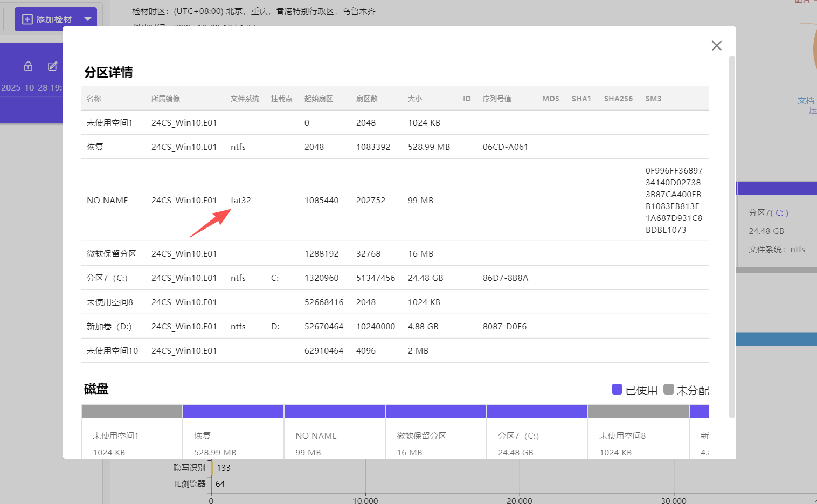The width and height of the screenshot is (817, 504).
Task: Click serial number 06CD-A061 cell
Action: tap(505, 147)
